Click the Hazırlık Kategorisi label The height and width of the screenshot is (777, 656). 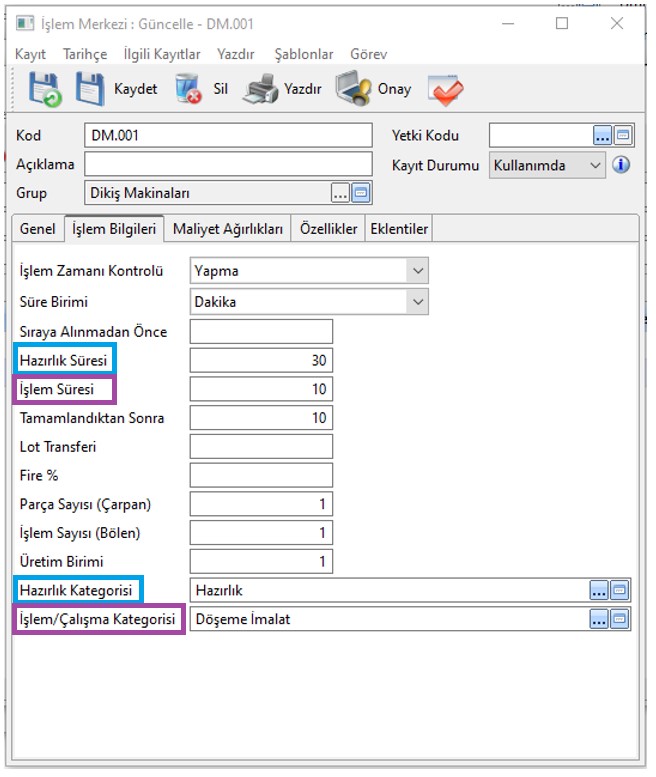(76, 590)
